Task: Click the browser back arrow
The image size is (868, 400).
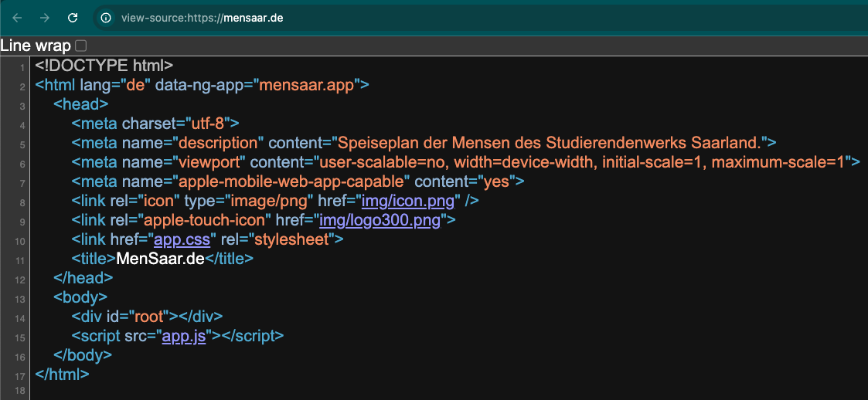Action: [17, 18]
